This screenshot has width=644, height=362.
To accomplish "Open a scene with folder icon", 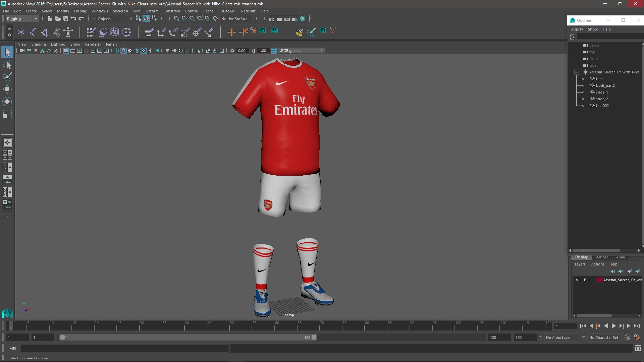I will (58, 19).
